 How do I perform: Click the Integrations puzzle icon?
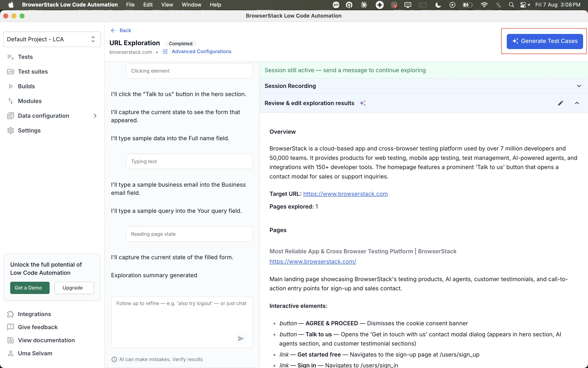click(10, 314)
